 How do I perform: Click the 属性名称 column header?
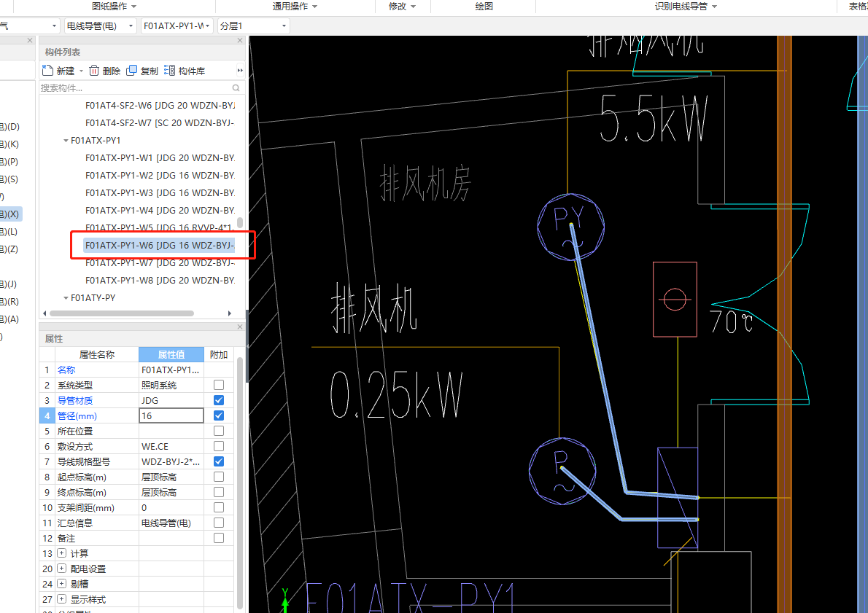tap(96, 354)
